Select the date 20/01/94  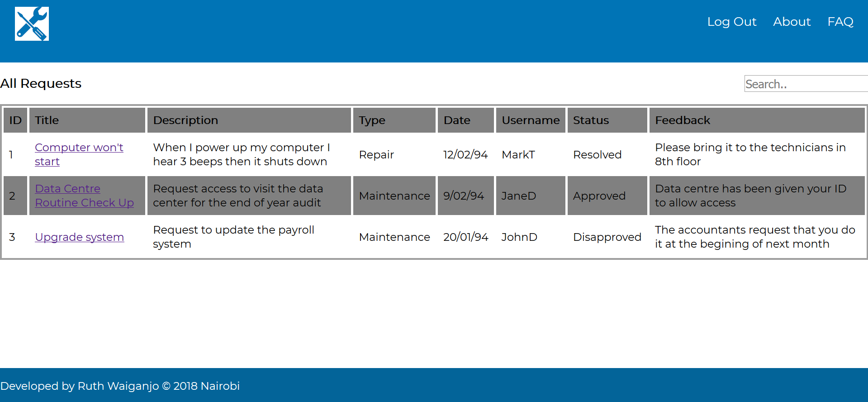tap(466, 237)
